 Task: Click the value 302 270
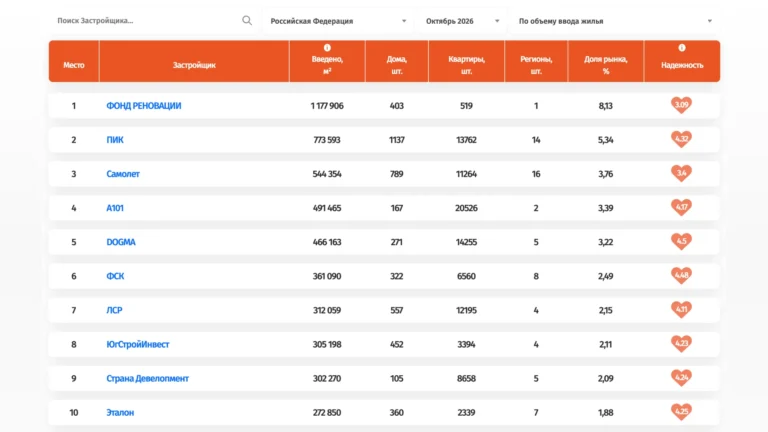[x=327, y=379]
